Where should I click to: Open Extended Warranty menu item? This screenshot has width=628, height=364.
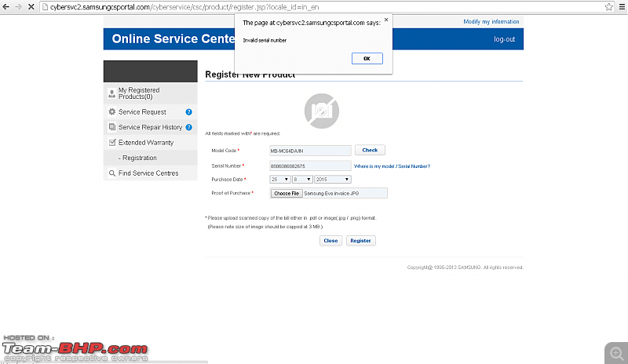click(146, 143)
